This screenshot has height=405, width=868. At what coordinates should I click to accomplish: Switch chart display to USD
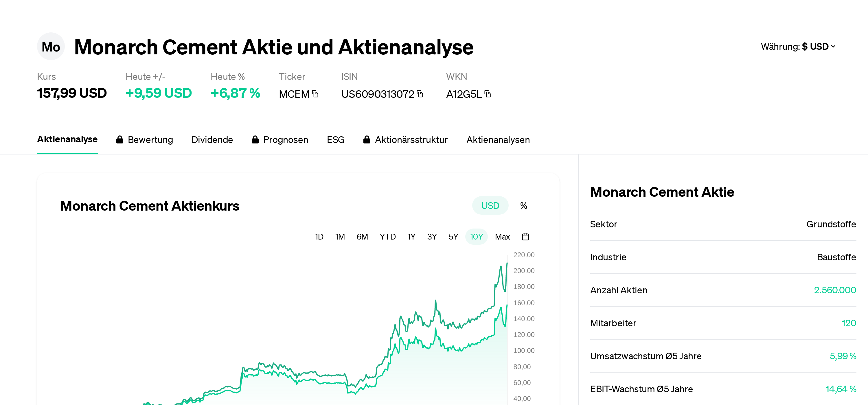pyautogui.click(x=490, y=205)
